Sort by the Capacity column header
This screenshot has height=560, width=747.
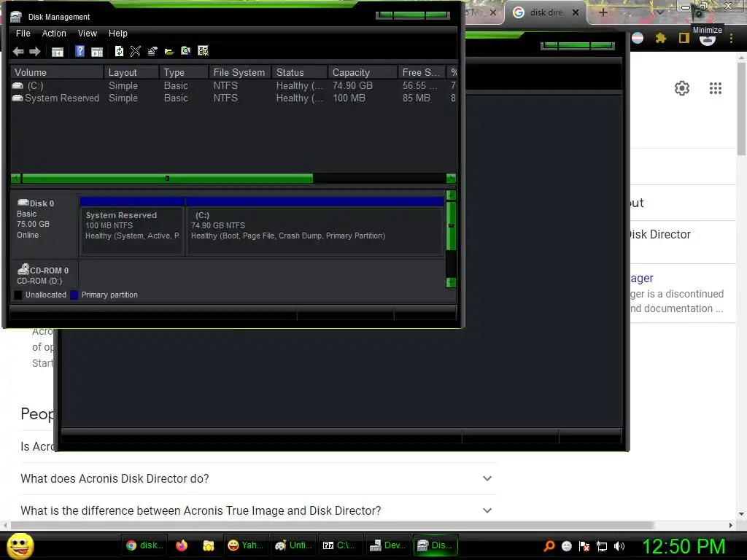(x=363, y=72)
